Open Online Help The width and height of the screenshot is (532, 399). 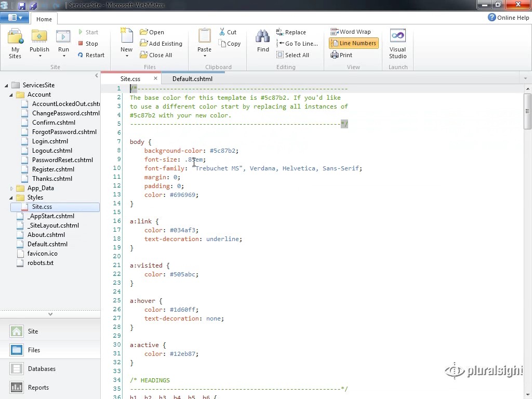(x=508, y=17)
